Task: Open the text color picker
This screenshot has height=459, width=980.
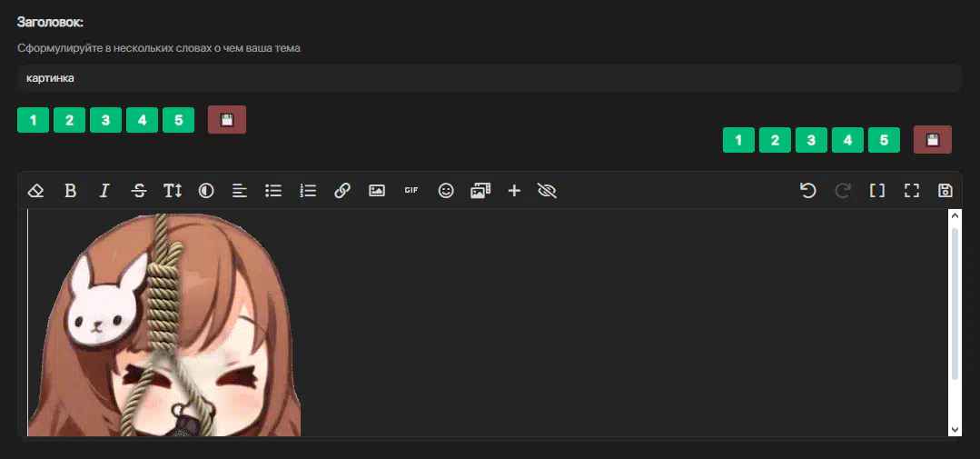Action: point(206,191)
